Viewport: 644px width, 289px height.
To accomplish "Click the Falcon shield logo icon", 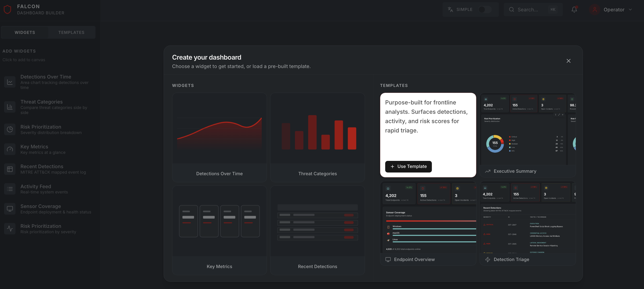I will pos(7,10).
